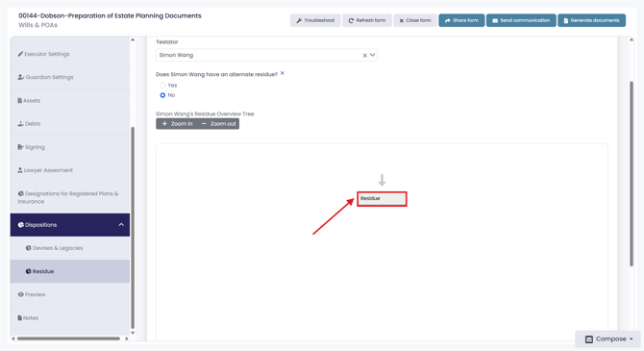
Task: Click sidebar scroll up arrow
Action: (x=133, y=39)
